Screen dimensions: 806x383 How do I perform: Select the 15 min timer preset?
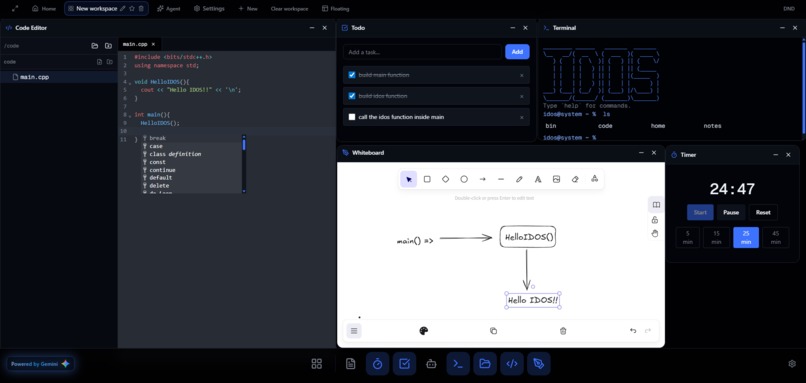[x=717, y=238]
